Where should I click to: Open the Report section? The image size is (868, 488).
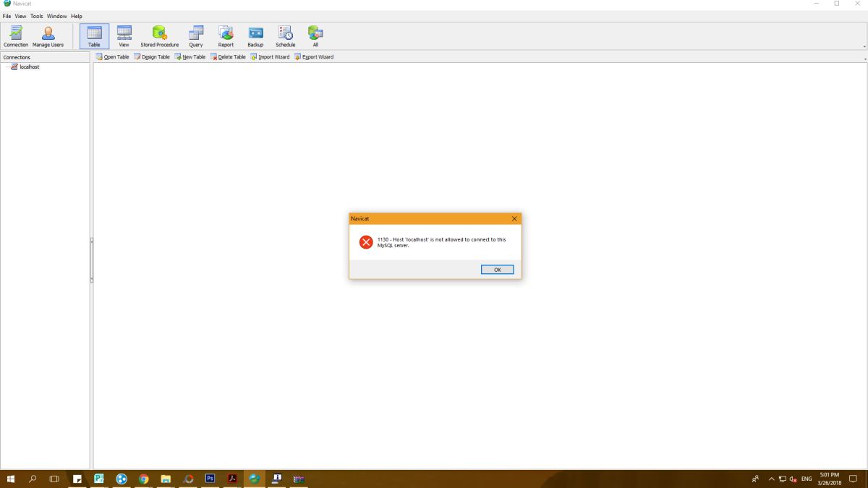[x=226, y=36]
